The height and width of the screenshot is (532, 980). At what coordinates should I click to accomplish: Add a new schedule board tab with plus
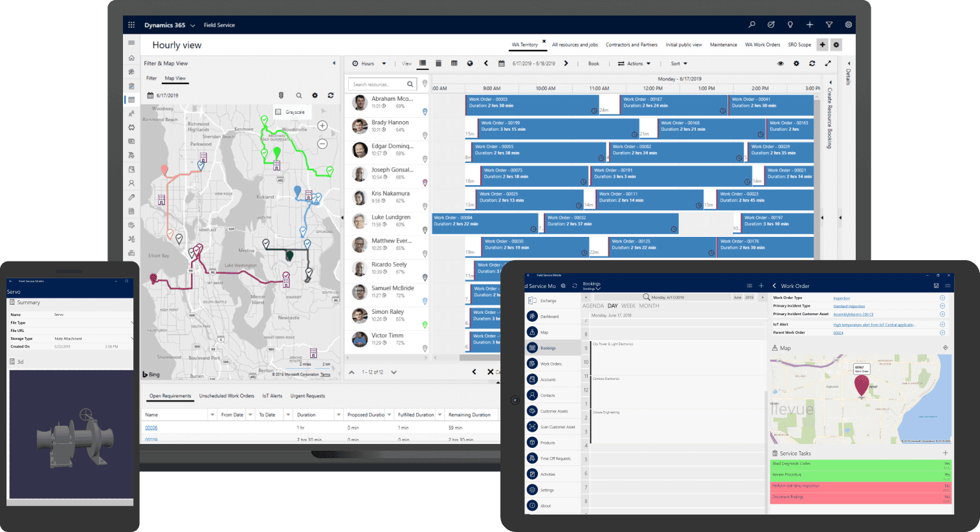[822, 45]
